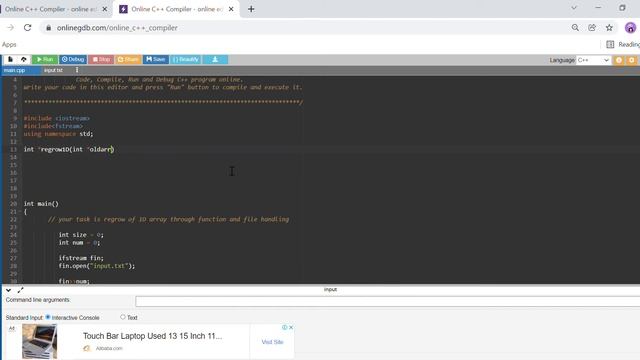Expand the input panel to fullscreen
The height and width of the screenshot is (360, 640).
[x=21, y=290]
